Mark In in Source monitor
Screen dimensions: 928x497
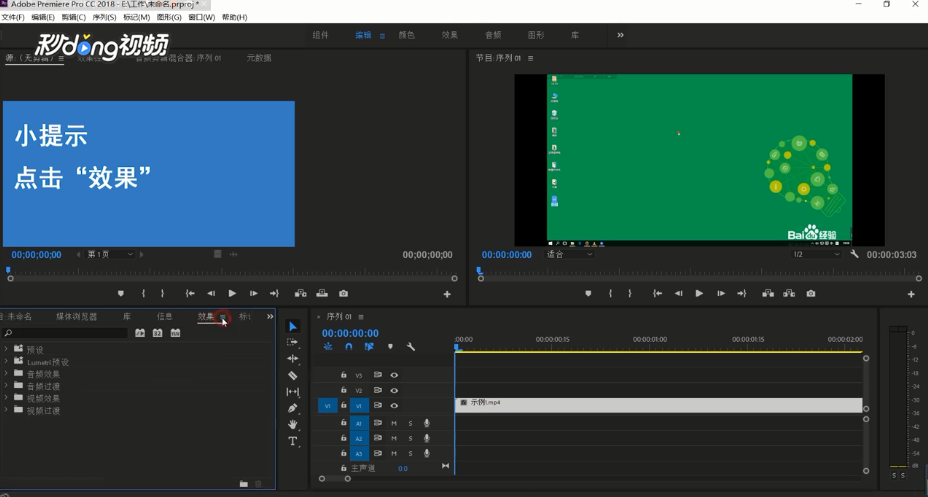[143, 293]
